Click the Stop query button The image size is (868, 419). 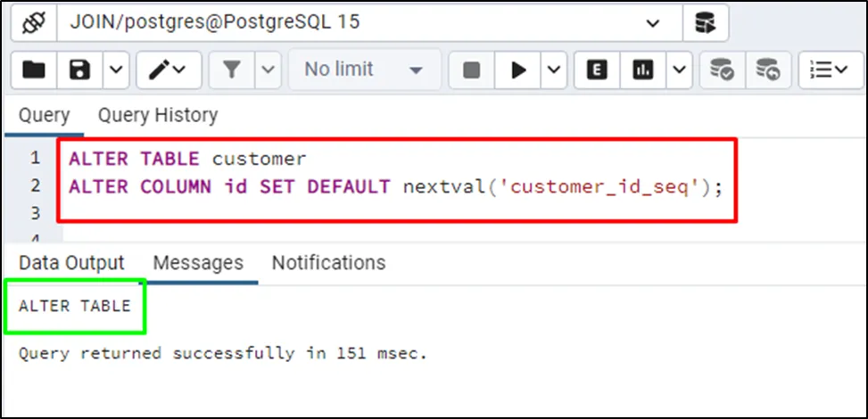[472, 70]
